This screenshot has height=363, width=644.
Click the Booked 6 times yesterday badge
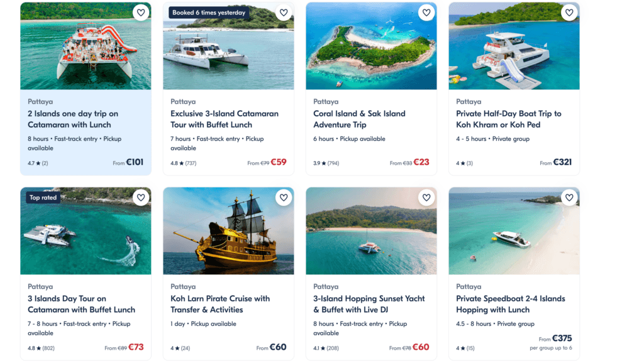pyautogui.click(x=209, y=13)
